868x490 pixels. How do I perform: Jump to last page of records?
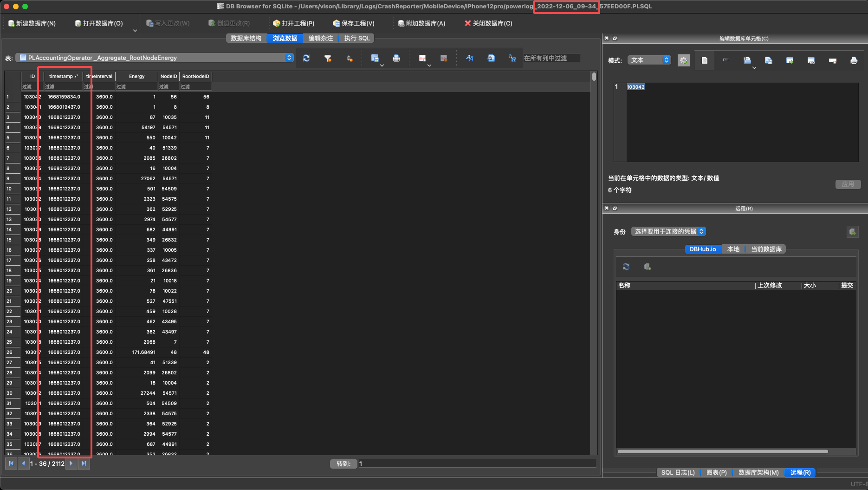(84, 464)
